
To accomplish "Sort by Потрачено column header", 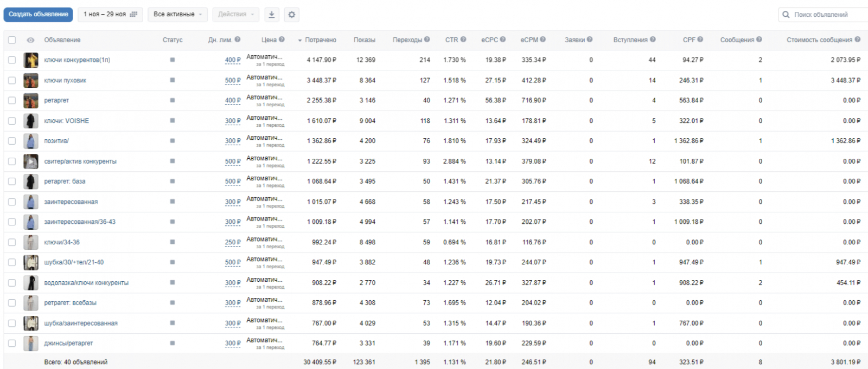I will (320, 40).
